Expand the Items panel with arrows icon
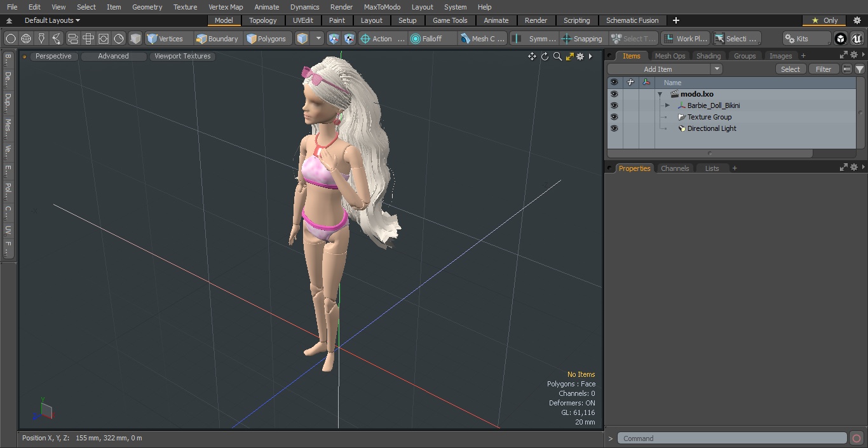The width and height of the screenshot is (868, 448). click(844, 55)
